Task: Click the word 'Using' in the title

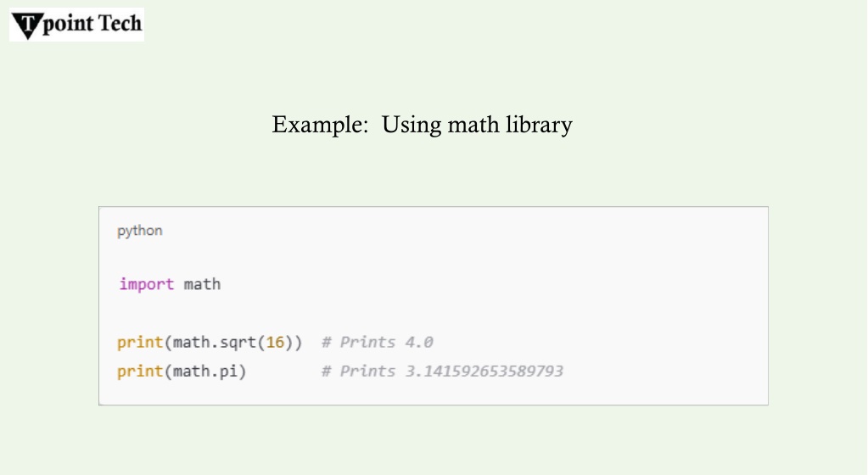Action: 412,126
